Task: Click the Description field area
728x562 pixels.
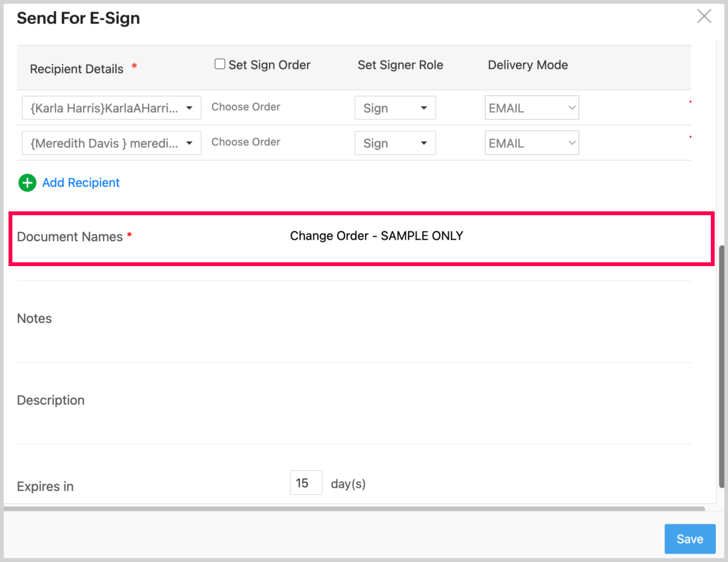Action: 368,401
